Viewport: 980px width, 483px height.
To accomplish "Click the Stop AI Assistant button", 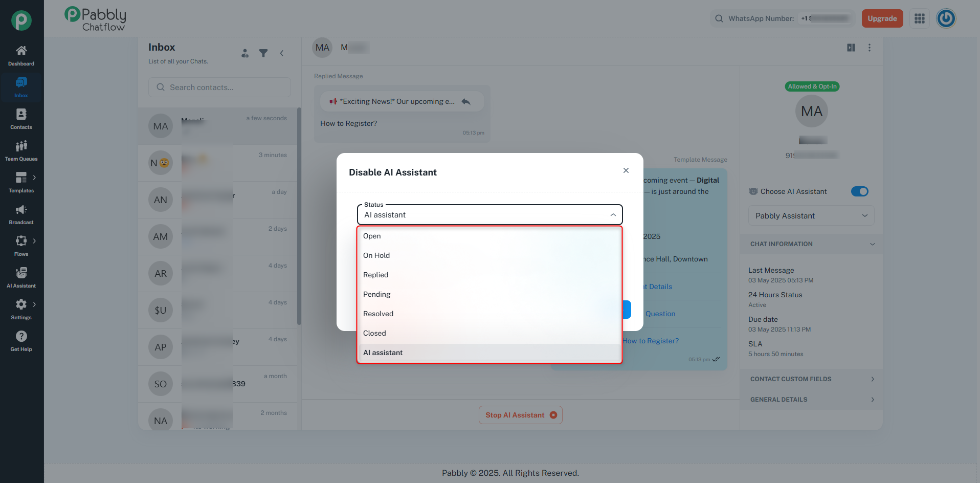I will pyautogui.click(x=521, y=415).
